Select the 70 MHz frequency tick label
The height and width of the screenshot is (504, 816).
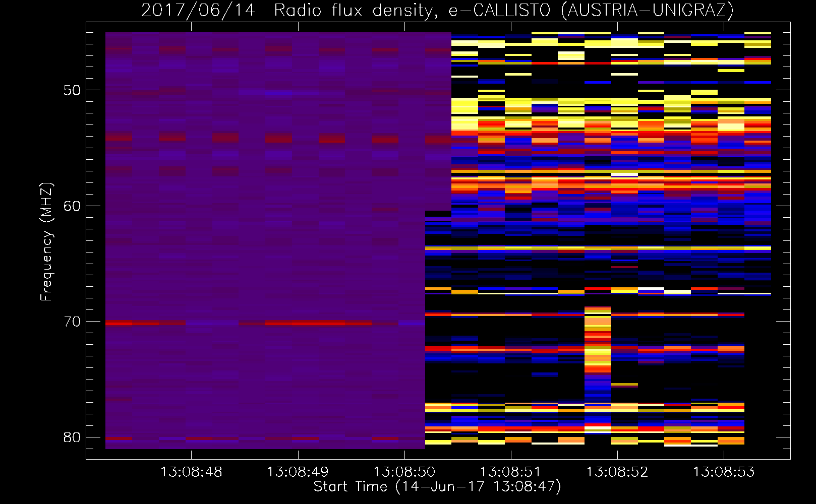point(72,322)
